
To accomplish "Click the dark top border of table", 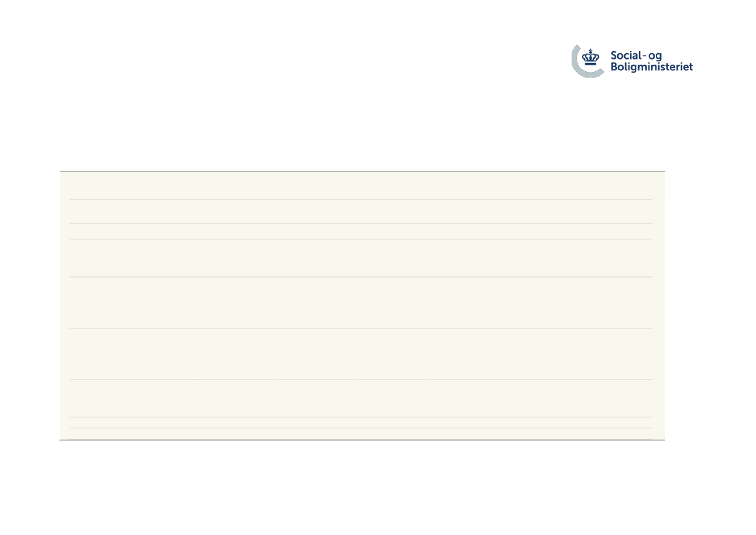I will [362, 171].
